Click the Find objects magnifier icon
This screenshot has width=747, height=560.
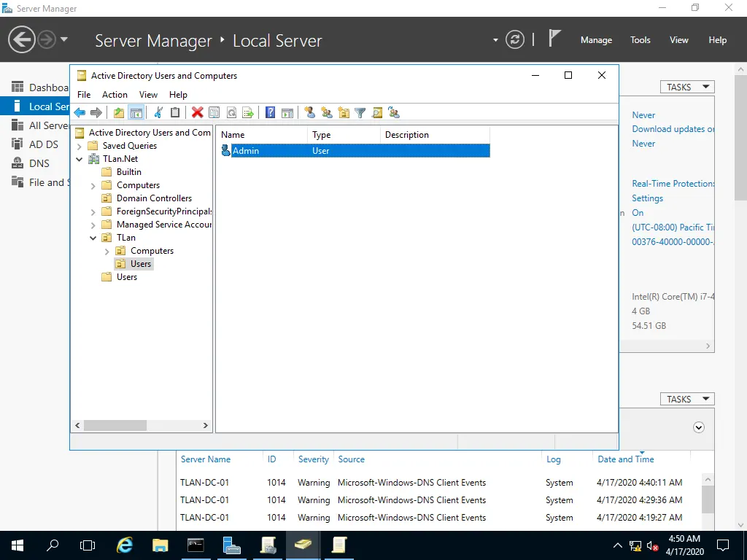[x=377, y=113]
